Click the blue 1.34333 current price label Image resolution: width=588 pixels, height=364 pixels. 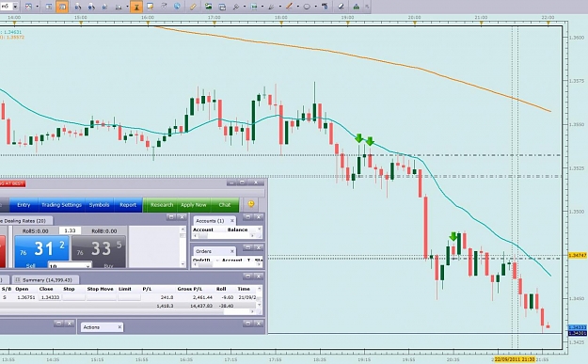[578, 327]
